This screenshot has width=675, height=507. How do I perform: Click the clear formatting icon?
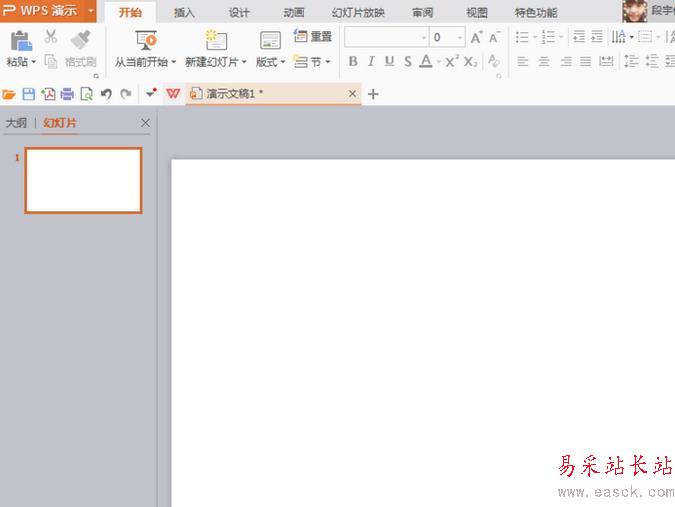tap(494, 61)
